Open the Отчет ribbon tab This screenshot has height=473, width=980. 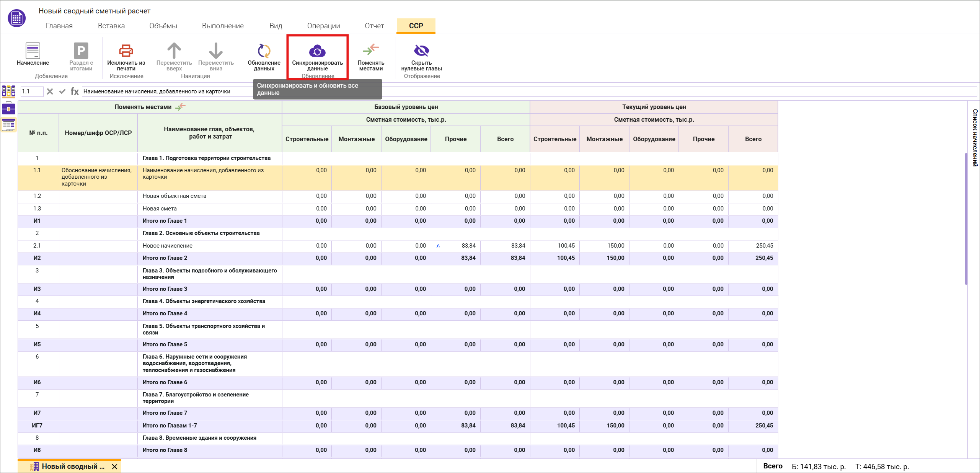click(x=374, y=26)
